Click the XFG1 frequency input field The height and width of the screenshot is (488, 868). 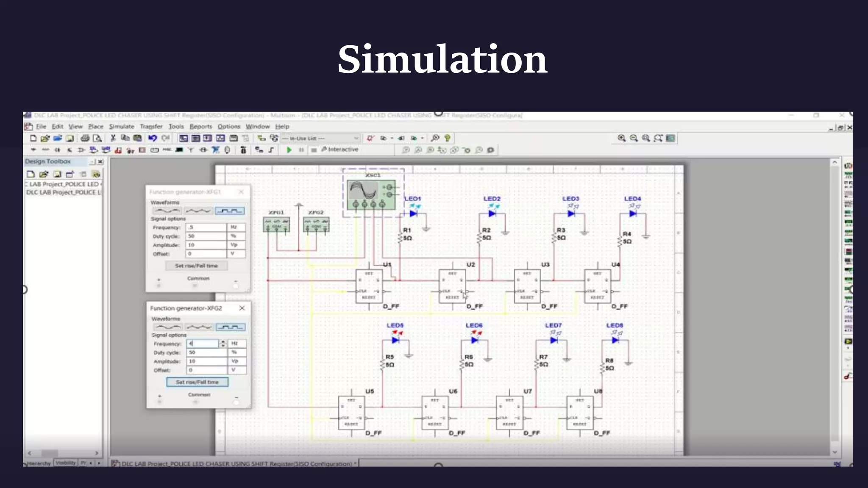pos(206,227)
